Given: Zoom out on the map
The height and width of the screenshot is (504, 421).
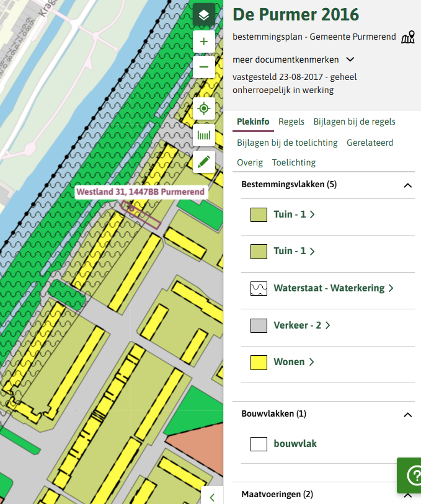Looking at the screenshot, I should [204, 67].
